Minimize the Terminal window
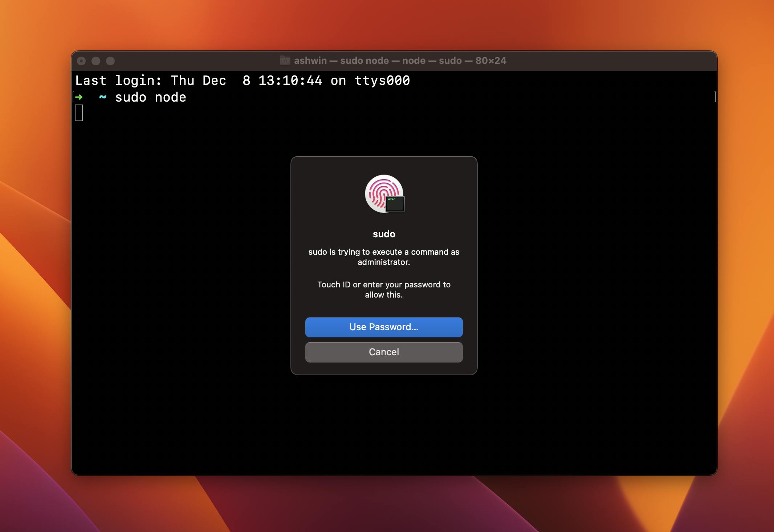This screenshot has width=774, height=532. (x=96, y=61)
